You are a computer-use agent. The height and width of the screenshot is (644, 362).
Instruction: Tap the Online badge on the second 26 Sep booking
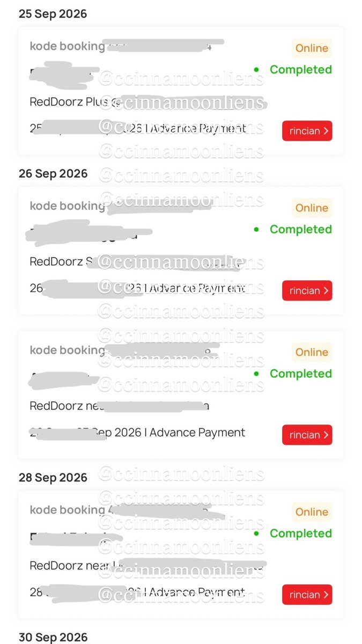coord(312,353)
